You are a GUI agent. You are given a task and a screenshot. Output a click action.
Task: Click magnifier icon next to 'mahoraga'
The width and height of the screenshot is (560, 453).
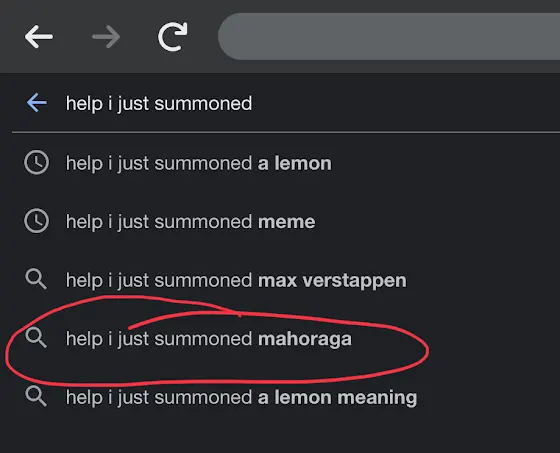pyautogui.click(x=36, y=338)
